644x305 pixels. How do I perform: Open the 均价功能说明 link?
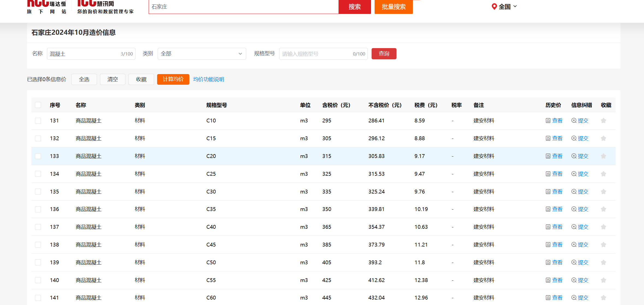208,79
